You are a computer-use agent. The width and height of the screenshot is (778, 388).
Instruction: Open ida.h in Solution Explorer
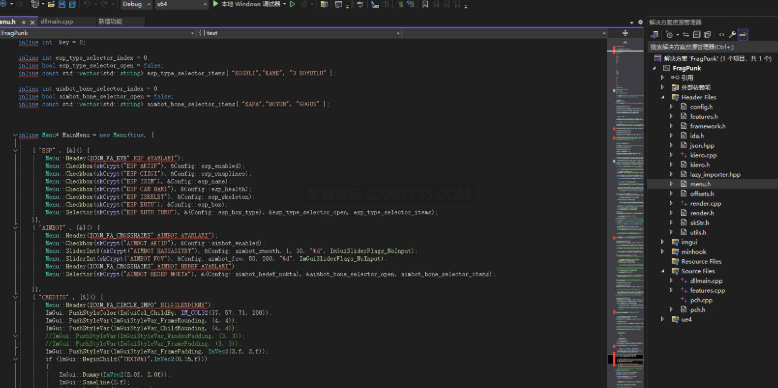697,135
